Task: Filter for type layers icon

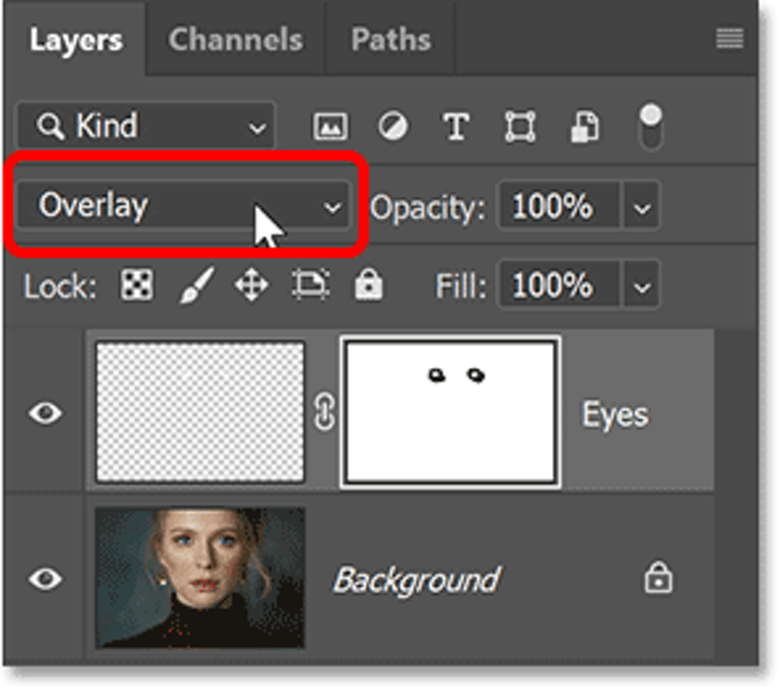Action: (x=456, y=126)
